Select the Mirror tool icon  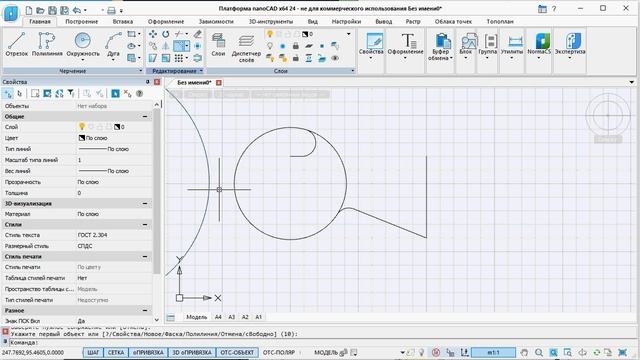[x=165, y=46]
